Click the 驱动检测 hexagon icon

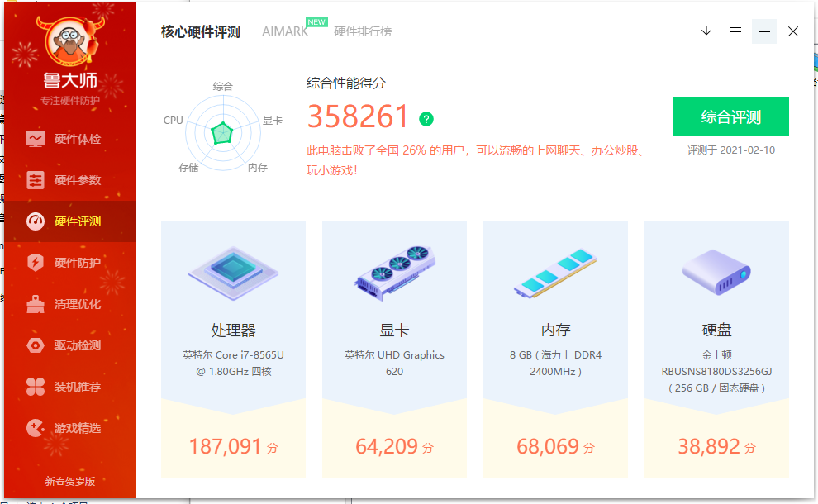tap(36, 345)
